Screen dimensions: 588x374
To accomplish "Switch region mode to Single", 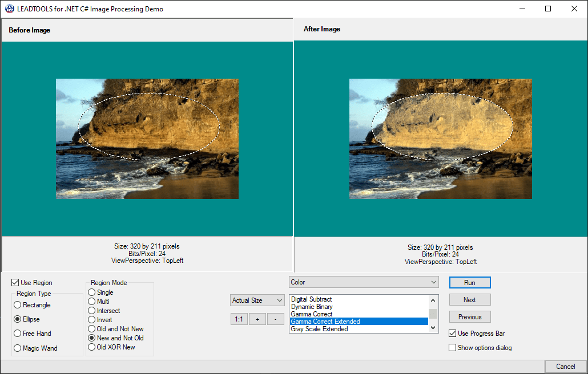I will [x=94, y=292].
